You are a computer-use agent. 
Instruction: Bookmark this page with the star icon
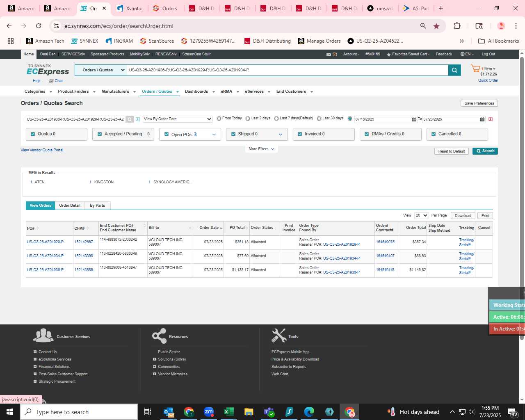click(x=436, y=26)
